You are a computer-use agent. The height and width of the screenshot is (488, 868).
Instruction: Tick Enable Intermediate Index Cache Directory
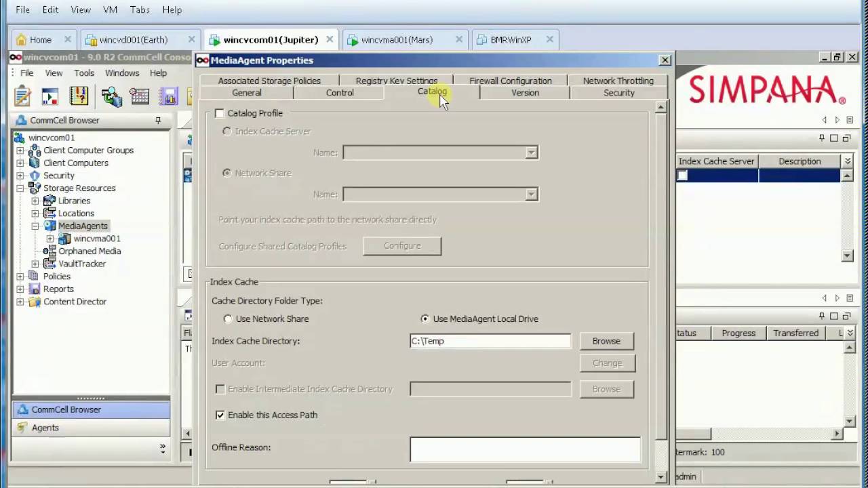(220, 389)
